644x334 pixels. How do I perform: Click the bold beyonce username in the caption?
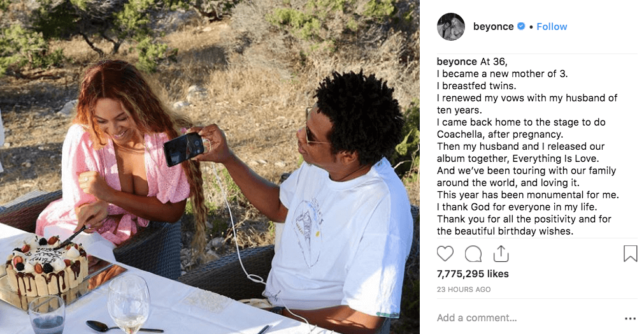[x=457, y=62]
